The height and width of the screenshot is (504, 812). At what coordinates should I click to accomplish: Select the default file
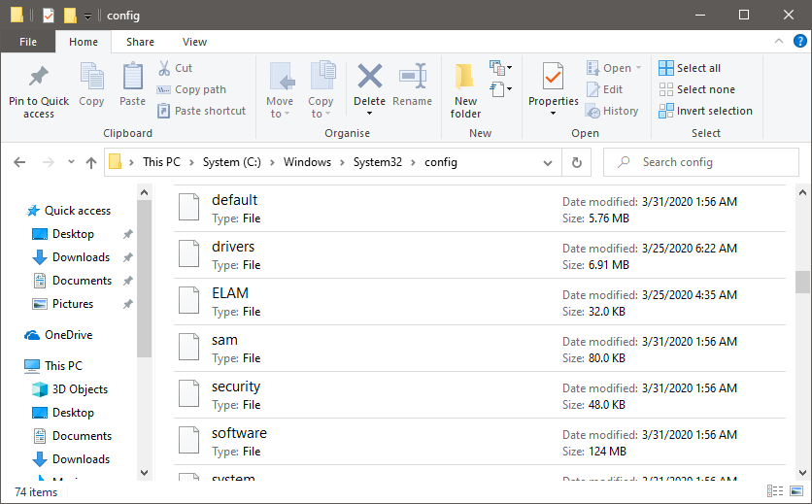[480, 208]
